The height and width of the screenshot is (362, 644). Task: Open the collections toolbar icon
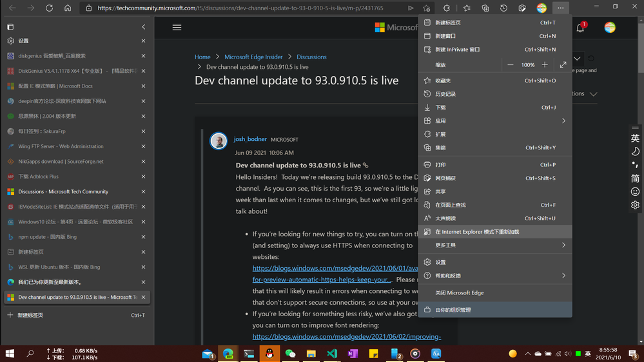click(x=485, y=8)
